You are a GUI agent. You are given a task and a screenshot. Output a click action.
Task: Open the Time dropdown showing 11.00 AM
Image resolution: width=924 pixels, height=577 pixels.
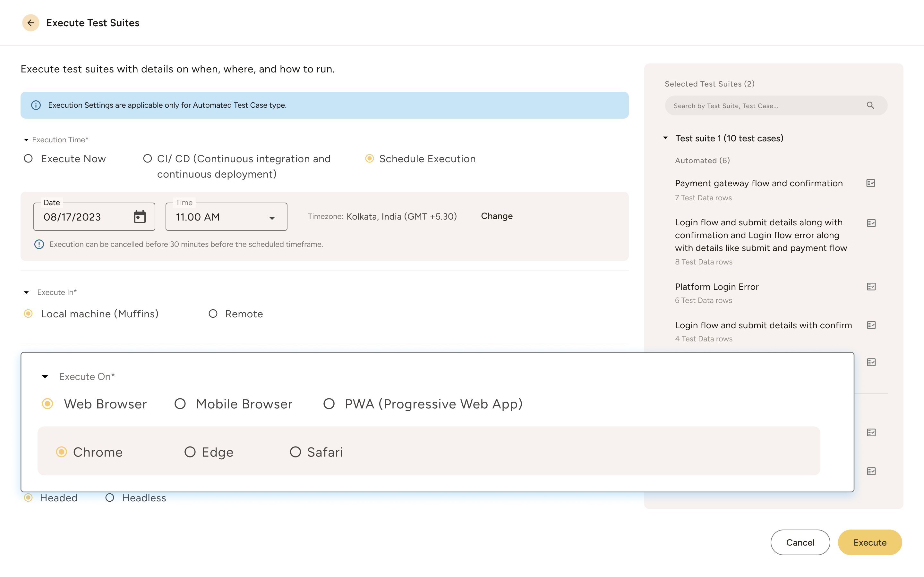272,217
